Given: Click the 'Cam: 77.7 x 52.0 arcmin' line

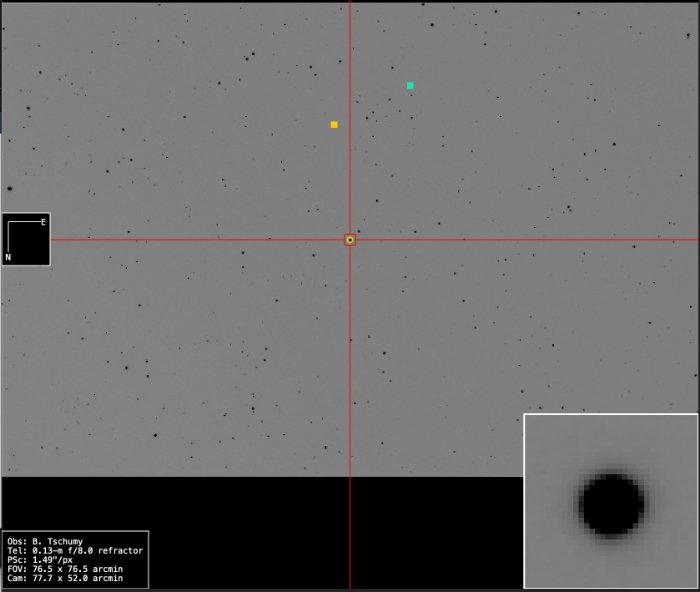Looking at the screenshot, I should pyautogui.click(x=69, y=580).
